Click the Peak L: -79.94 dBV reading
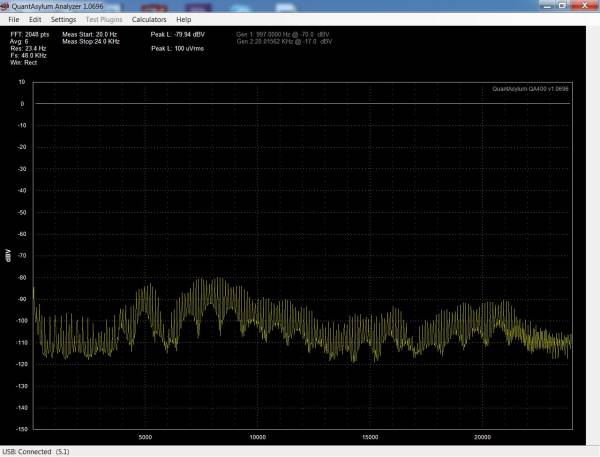Viewport: 600px width, 457px height. pos(178,34)
